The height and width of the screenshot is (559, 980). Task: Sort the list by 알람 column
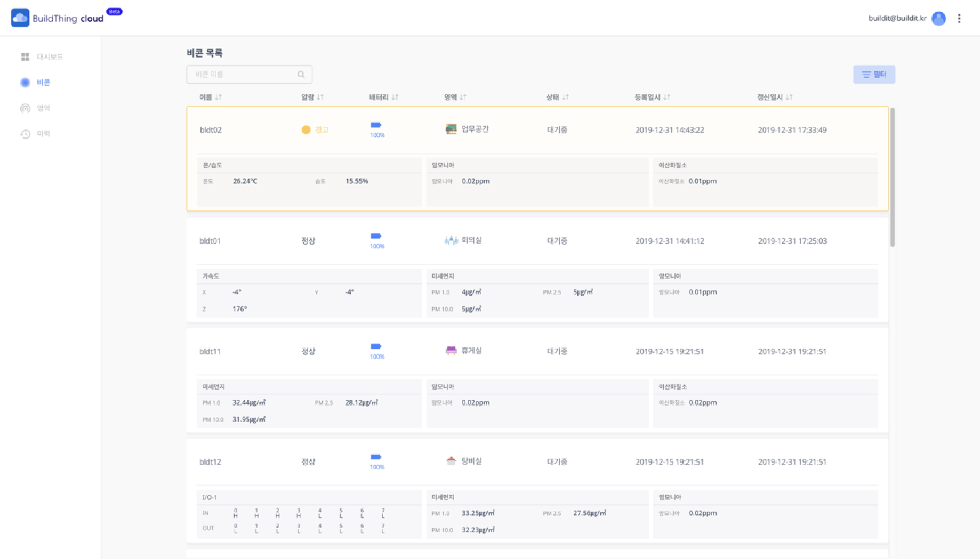click(x=312, y=97)
